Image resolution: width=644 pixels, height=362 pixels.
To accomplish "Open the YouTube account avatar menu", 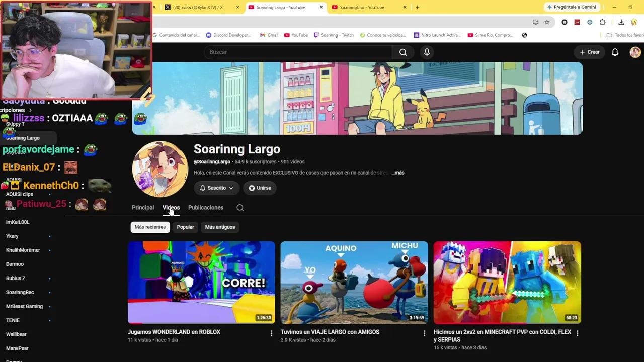I will point(635,52).
